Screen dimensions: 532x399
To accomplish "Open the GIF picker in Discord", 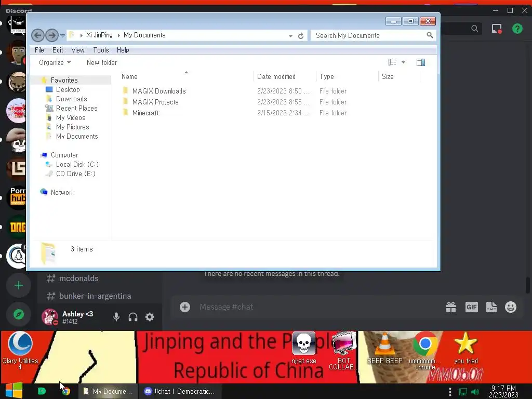I will (471, 307).
